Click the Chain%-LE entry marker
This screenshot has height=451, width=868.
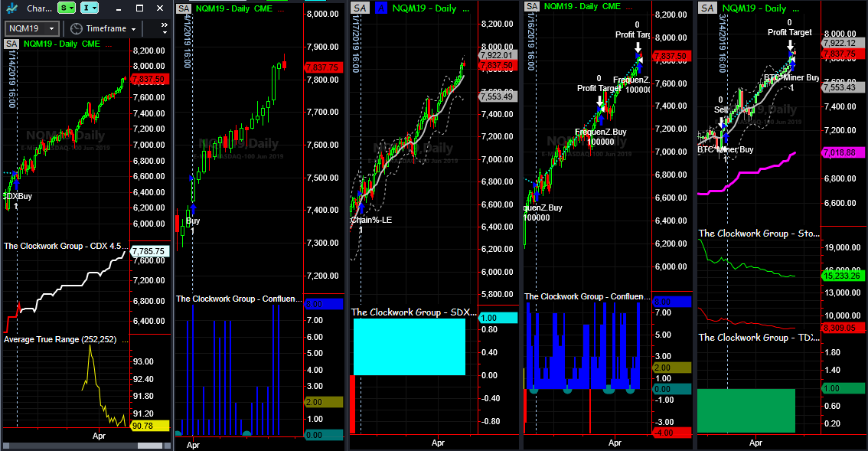(x=371, y=220)
